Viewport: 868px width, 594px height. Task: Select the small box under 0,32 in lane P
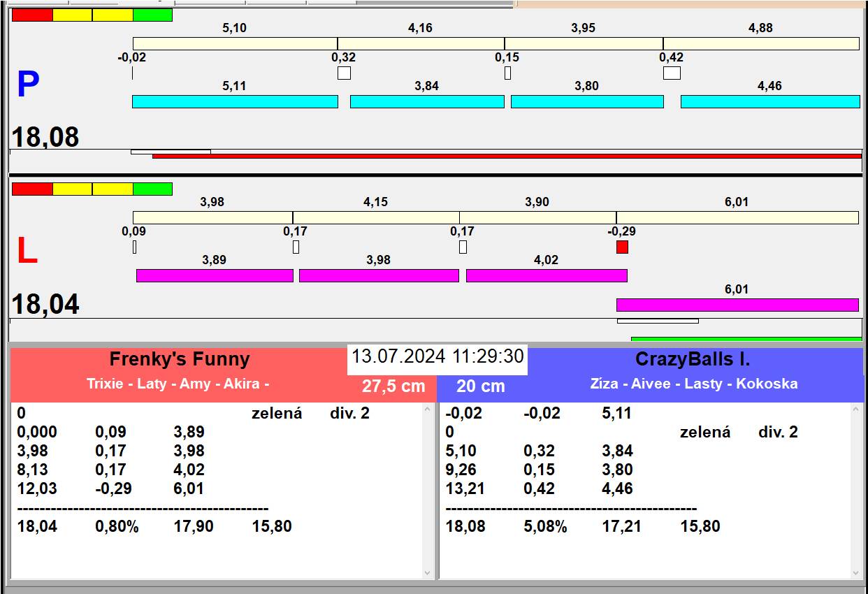pyautogui.click(x=344, y=73)
